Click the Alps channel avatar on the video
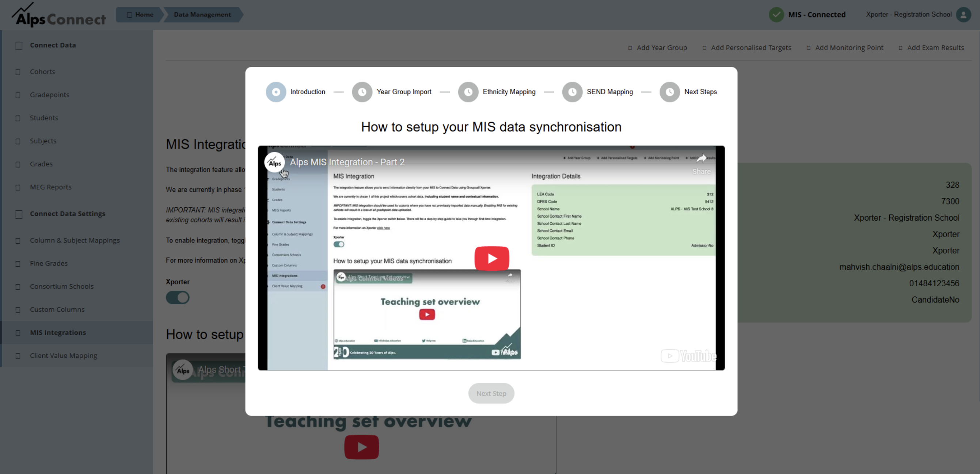 click(x=275, y=163)
